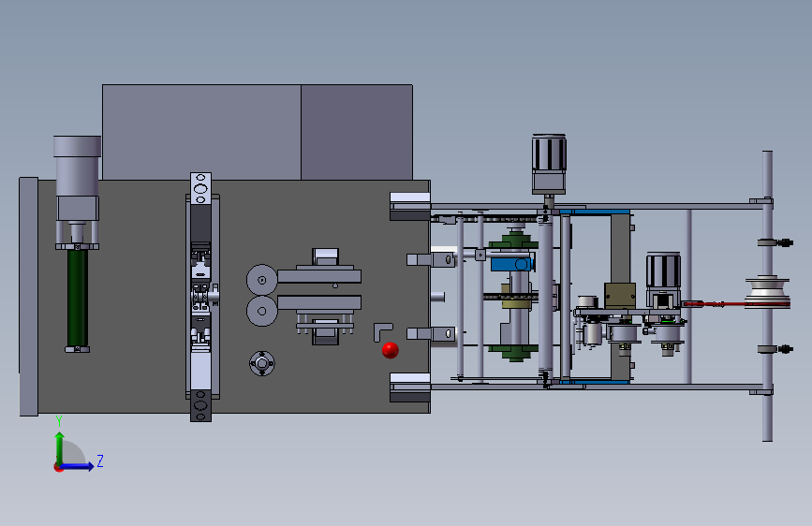Select the L-shaped bracket near the red sphere
Viewport: 812px width, 526px height.
pos(382,332)
